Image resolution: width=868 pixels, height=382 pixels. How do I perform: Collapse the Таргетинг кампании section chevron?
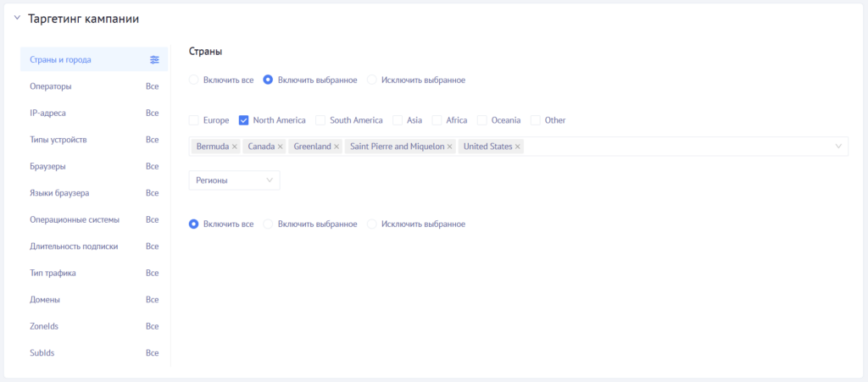(x=17, y=18)
